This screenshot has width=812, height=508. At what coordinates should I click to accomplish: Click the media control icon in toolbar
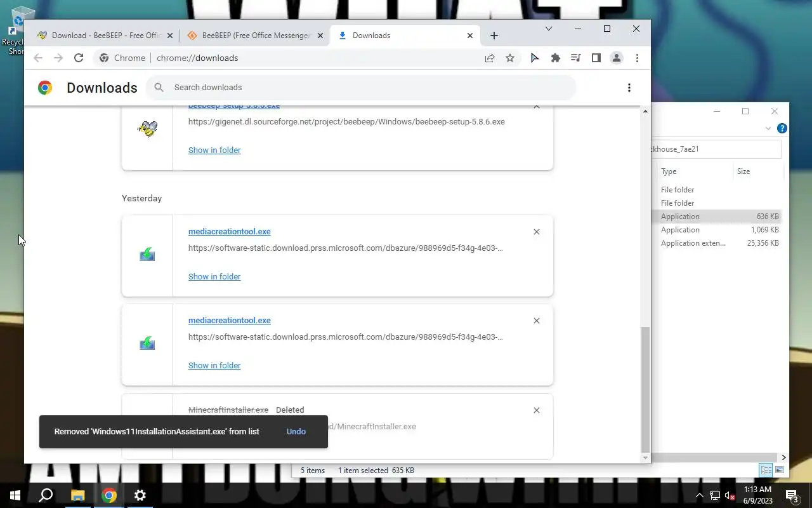point(576,58)
